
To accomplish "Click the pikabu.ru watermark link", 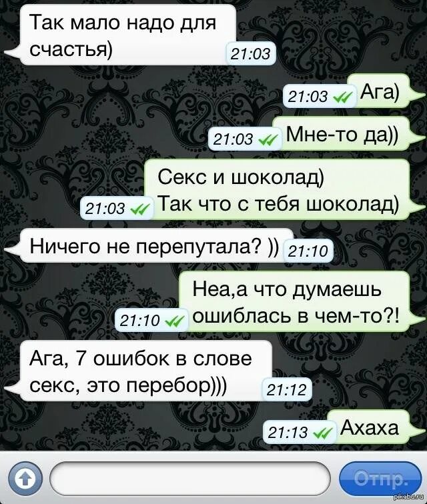I will (x=408, y=500).
